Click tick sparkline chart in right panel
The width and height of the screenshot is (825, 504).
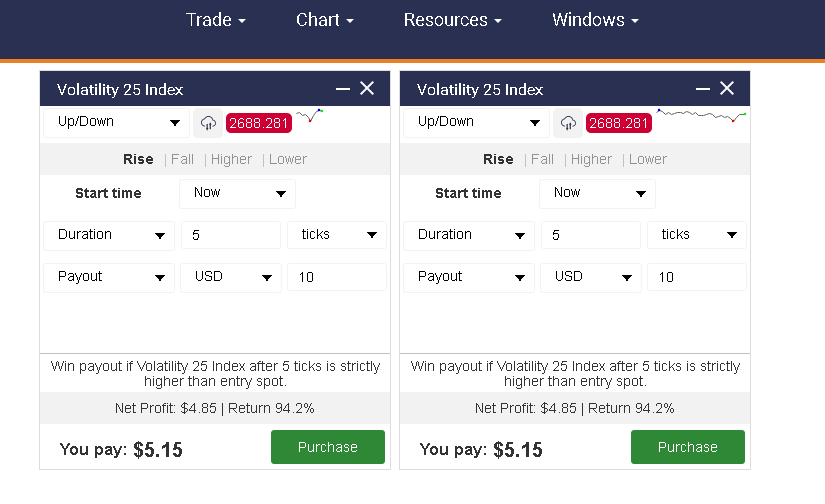point(702,116)
